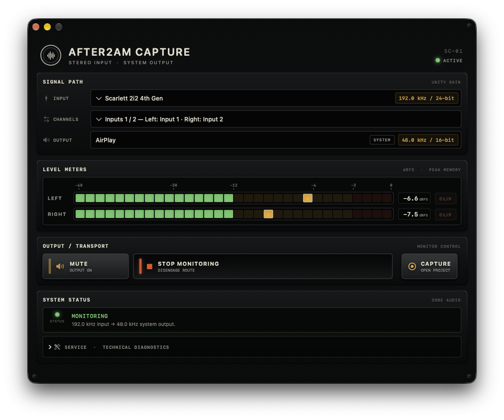Image resolution: width=504 pixels, height=420 pixels.
Task: Open the Scarlett 2i2 4th Gen input dropdown
Action: (276, 98)
